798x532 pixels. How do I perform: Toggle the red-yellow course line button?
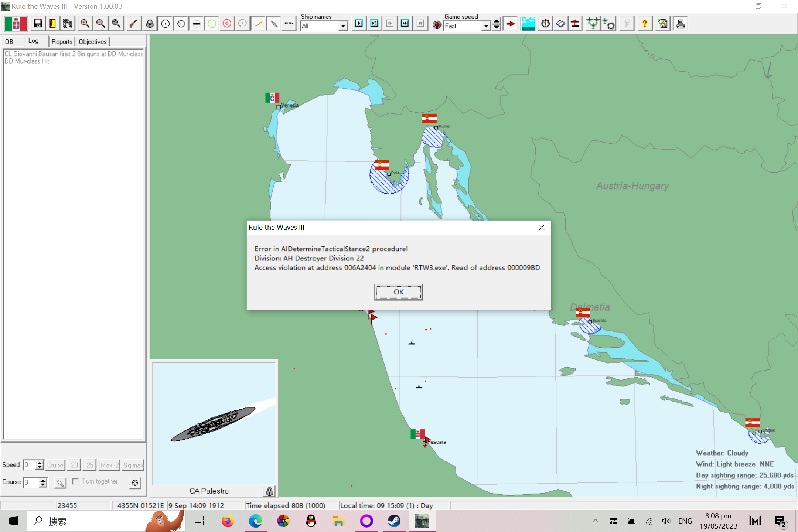(259, 24)
